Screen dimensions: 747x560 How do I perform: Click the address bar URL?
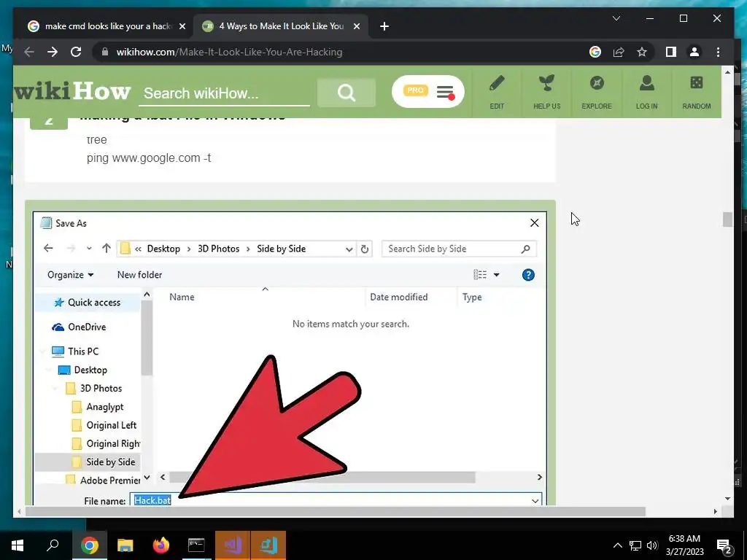[x=229, y=52]
